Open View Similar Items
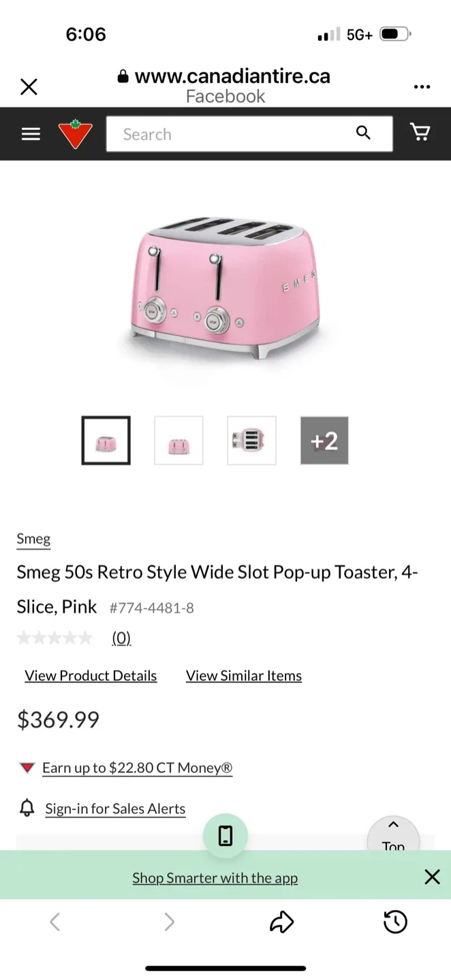The image size is (451, 980). tap(243, 675)
